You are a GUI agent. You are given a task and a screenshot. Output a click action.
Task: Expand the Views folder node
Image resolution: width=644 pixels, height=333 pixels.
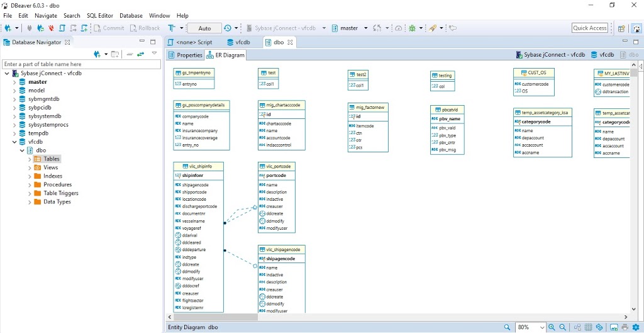pyautogui.click(x=30, y=167)
